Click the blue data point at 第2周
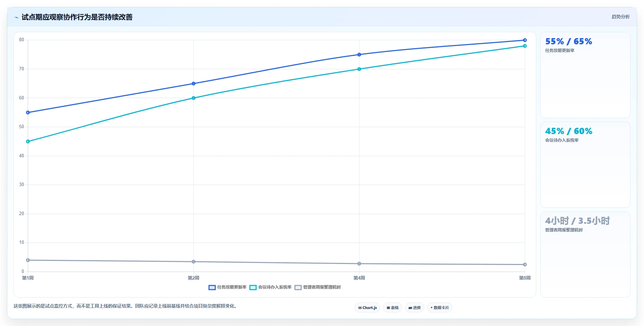Image resolution: width=644 pixels, height=326 pixels. 193,83
